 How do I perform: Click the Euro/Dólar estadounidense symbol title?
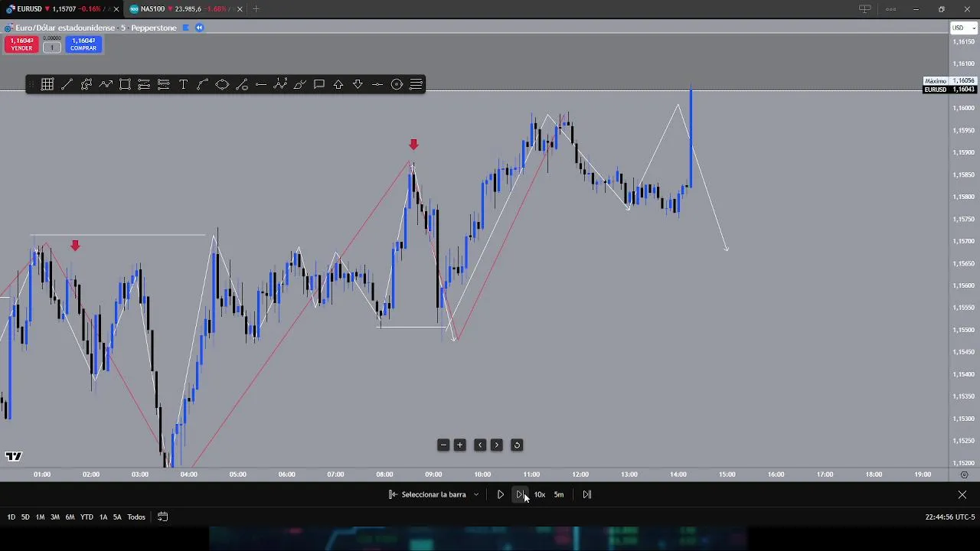click(x=65, y=28)
